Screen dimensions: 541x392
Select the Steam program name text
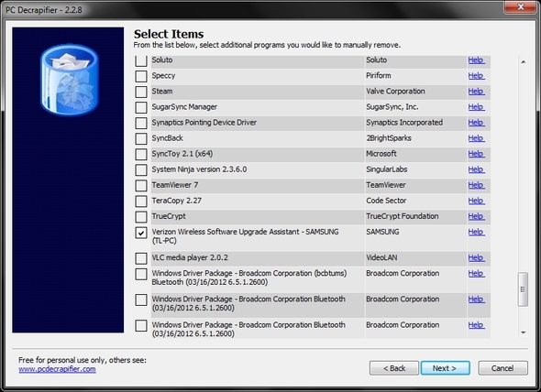pyautogui.click(x=162, y=92)
